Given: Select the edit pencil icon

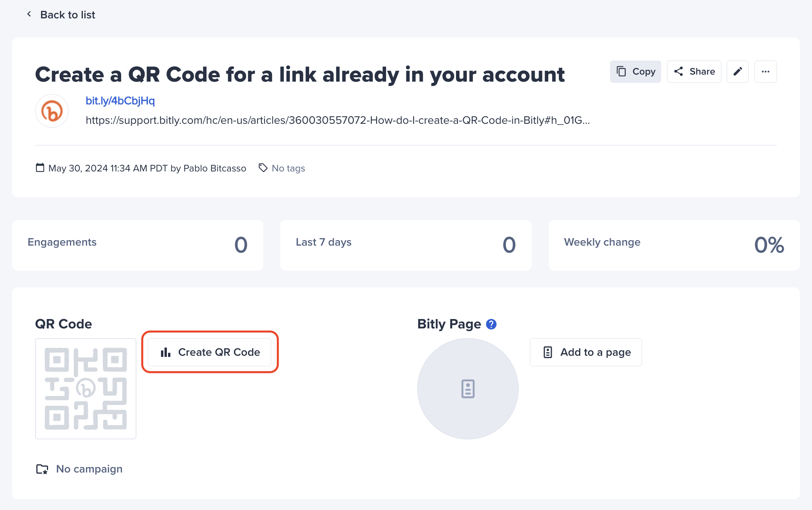Looking at the screenshot, I should click(x=738, y=71).
